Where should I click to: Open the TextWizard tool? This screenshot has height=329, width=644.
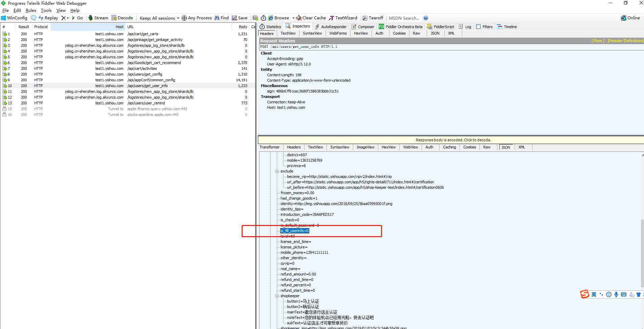(343, 18)
